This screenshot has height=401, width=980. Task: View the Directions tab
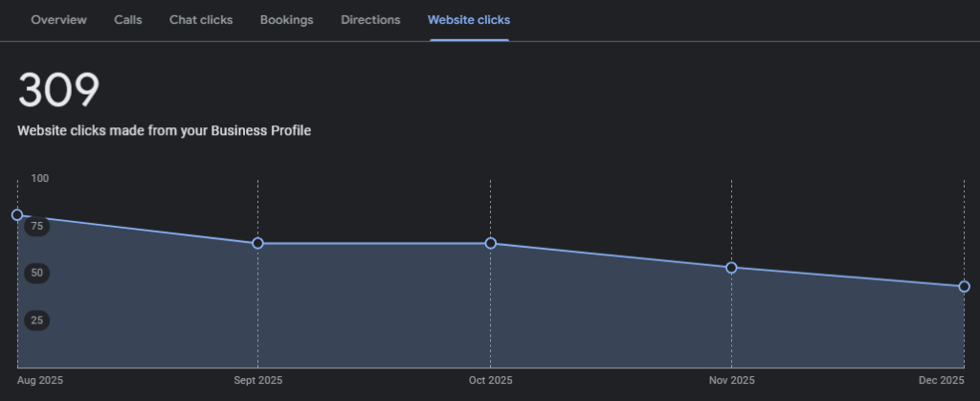coord(370,20)
